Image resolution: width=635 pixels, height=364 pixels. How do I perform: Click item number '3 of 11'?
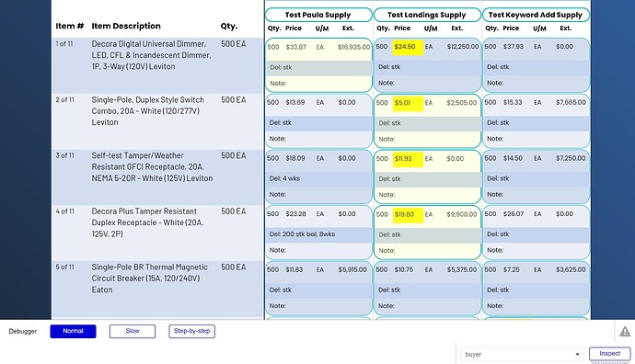[x=64, y=155]
